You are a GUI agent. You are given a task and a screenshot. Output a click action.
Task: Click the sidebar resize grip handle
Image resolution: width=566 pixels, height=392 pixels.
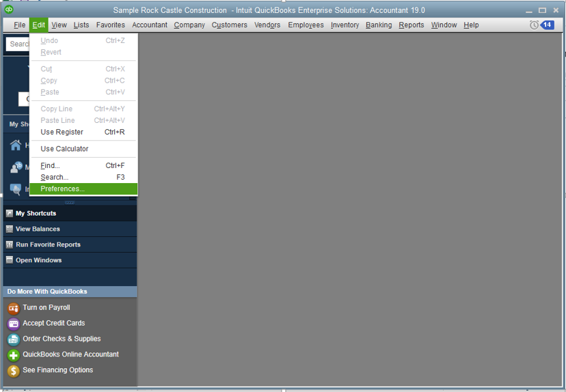coord(70,202)
